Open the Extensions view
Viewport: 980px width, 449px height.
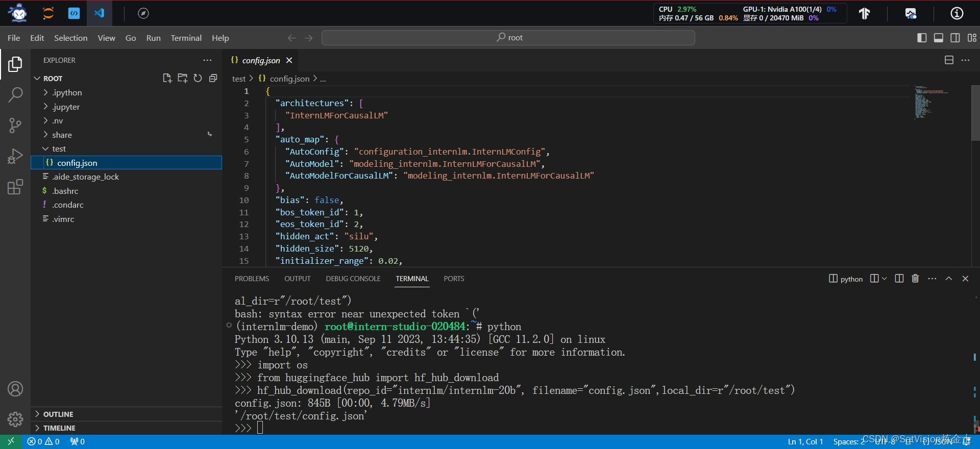click(15, 187)
